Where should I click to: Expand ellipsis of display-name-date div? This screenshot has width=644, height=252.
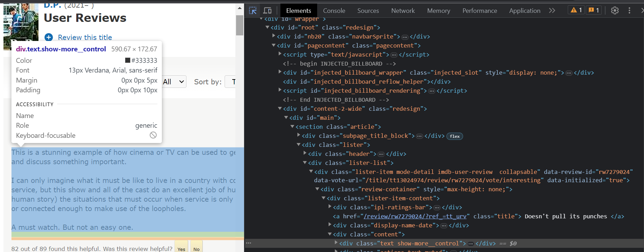click(x=444, y=226)
